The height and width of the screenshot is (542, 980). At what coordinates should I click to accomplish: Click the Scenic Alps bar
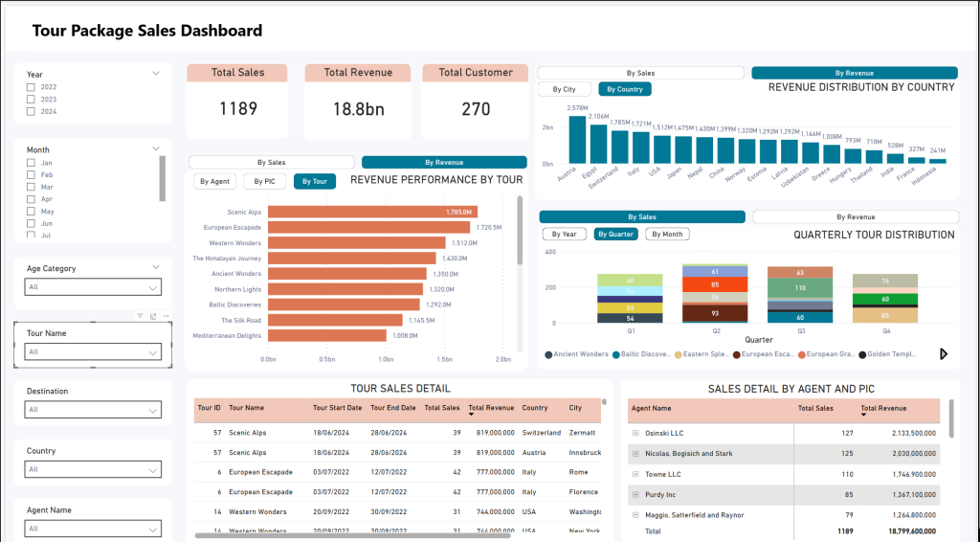tap(372, 212)
